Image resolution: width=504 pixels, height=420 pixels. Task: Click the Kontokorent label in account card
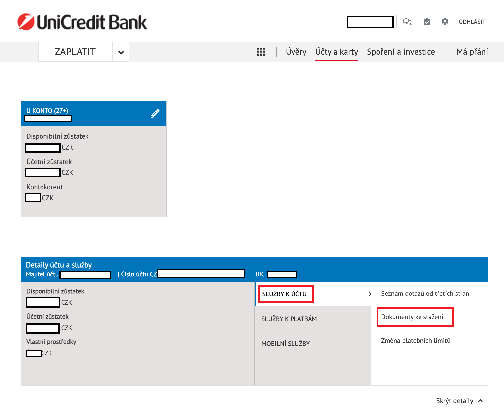coord(44,187)
